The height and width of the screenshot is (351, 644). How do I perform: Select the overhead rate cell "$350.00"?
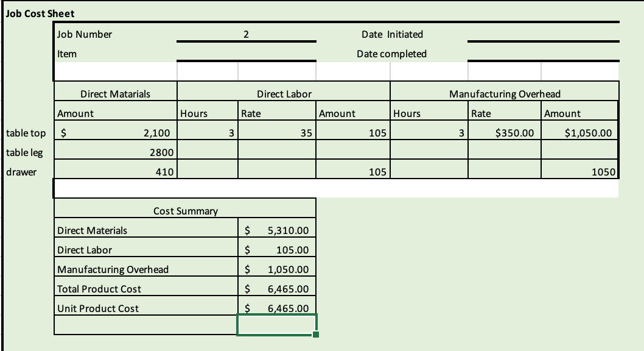505,130
